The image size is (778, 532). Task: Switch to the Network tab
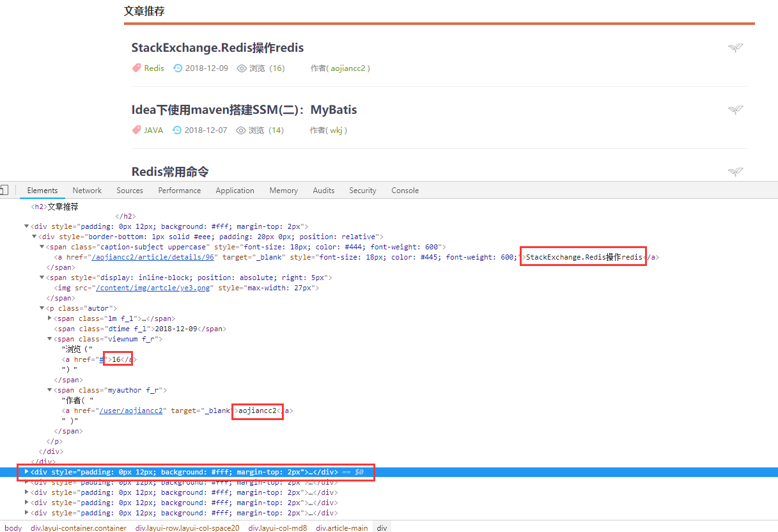(87, 191)
